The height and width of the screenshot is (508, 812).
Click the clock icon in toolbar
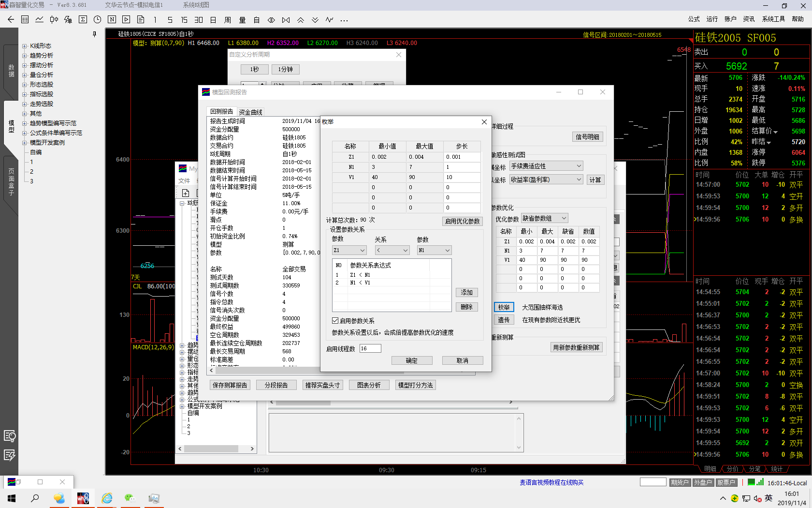click(97, 20)
